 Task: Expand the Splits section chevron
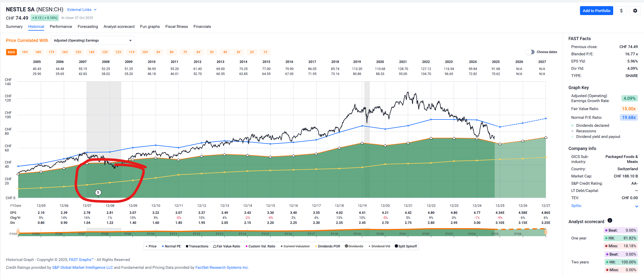pos(637,206)
